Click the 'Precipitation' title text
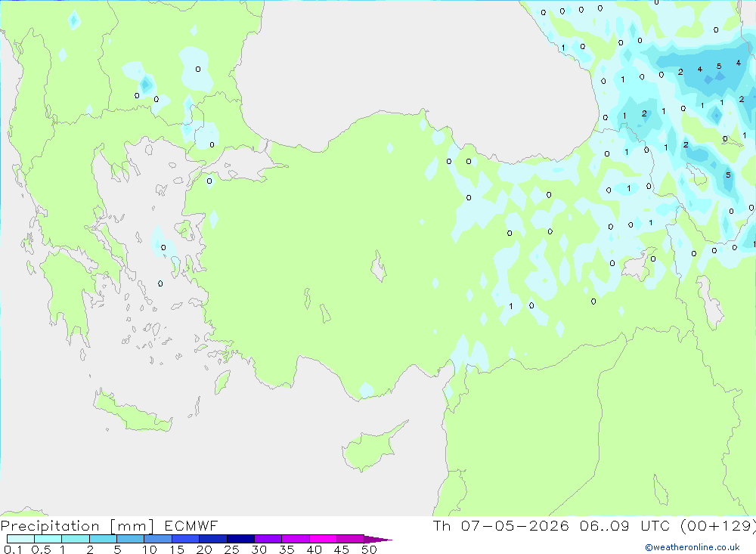 50,526
